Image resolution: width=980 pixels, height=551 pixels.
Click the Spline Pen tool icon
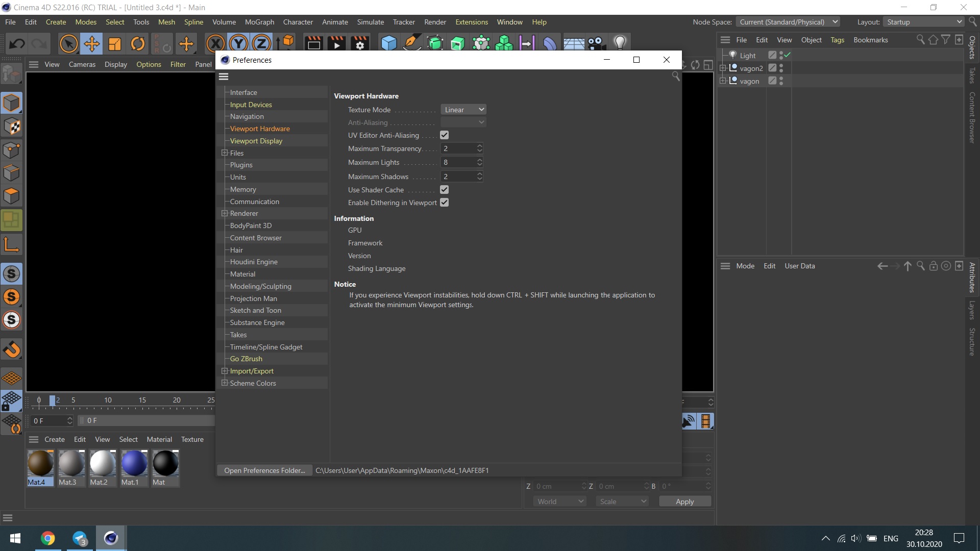pos(412,43)
